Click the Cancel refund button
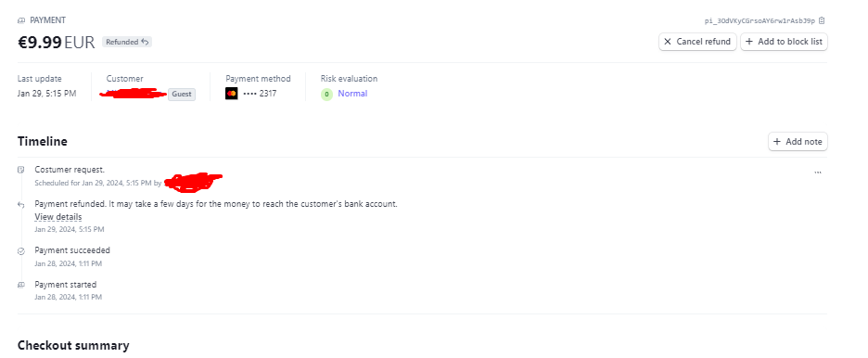This screenshot has height=358, width=868. [x=697, y=42]
